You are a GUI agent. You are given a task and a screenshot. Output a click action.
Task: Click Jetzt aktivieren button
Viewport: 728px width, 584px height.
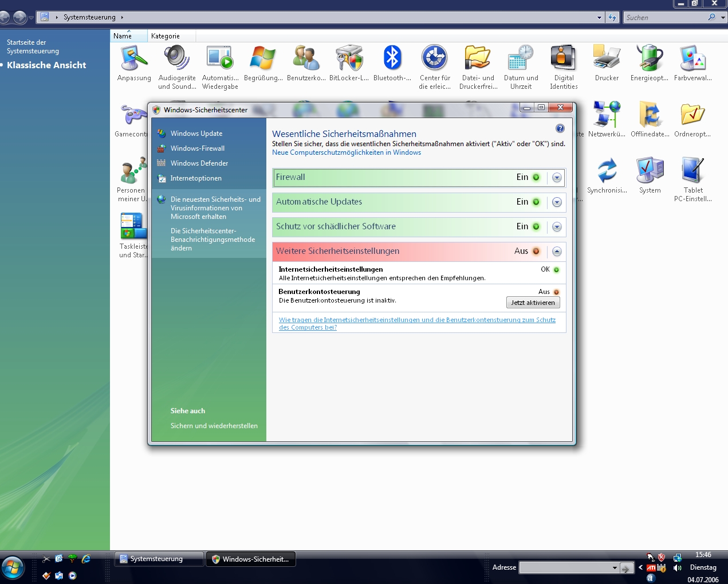click(x=533, y=303)
